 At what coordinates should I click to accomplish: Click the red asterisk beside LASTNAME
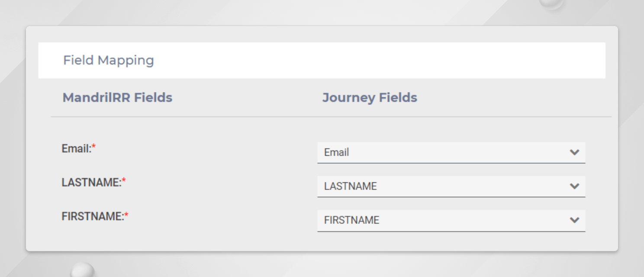[x=125, y=179]
